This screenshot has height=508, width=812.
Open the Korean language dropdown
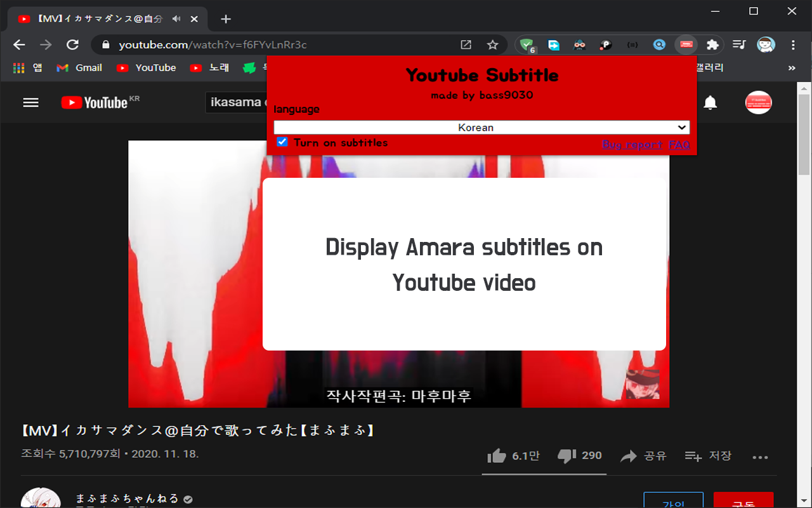click(481, 128)
